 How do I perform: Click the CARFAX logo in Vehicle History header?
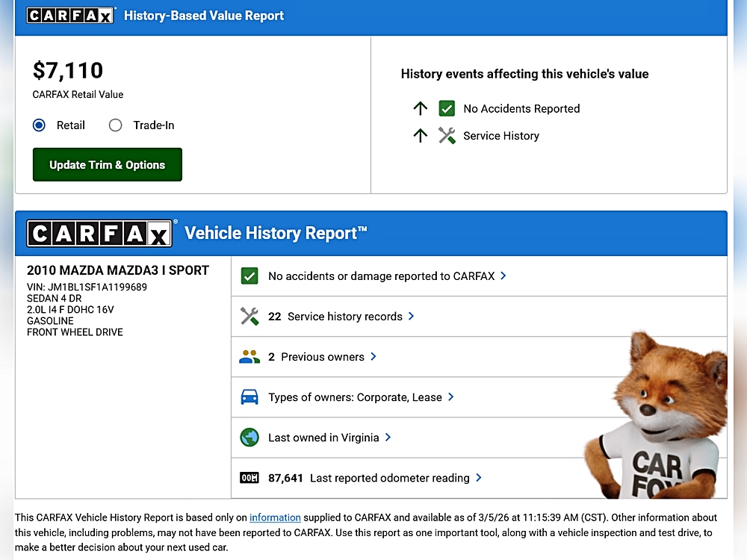click(101, 233)
